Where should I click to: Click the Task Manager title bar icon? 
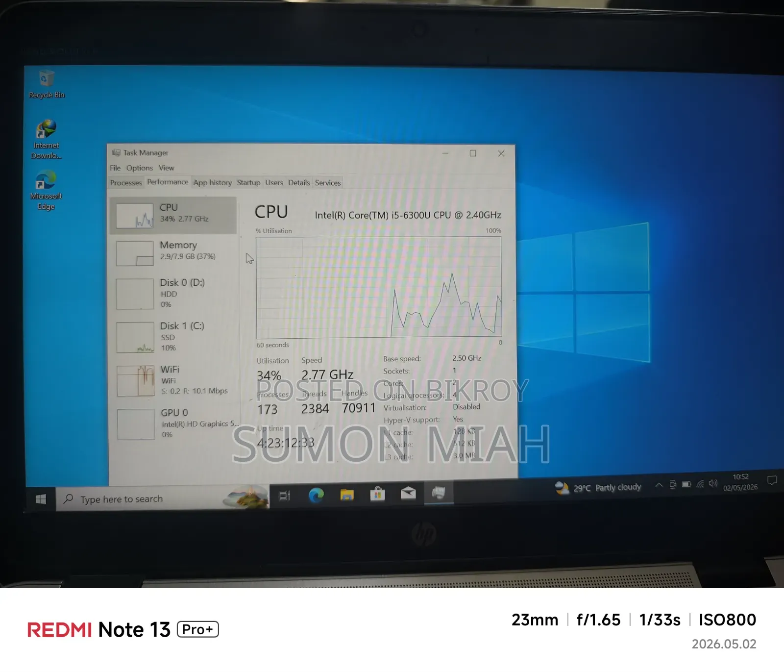(x=116, y=153)
